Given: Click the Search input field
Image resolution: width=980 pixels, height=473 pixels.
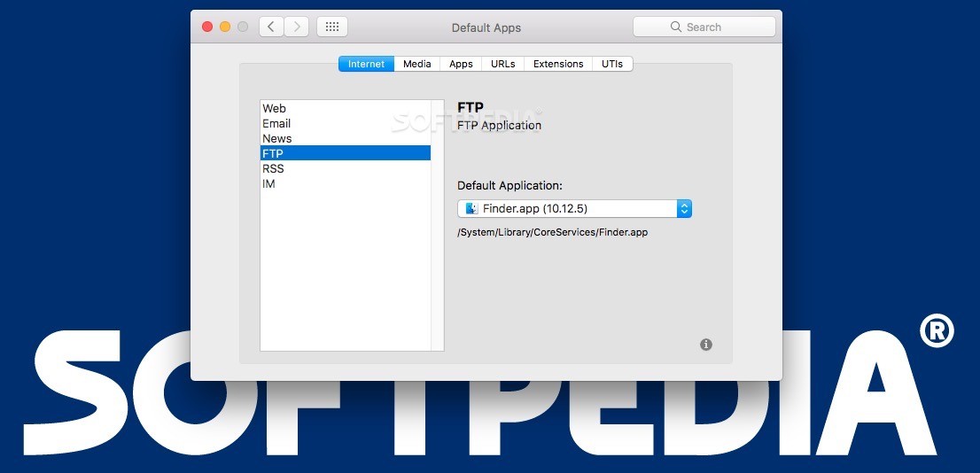Looking at the screenshot, I should point(704,27).
